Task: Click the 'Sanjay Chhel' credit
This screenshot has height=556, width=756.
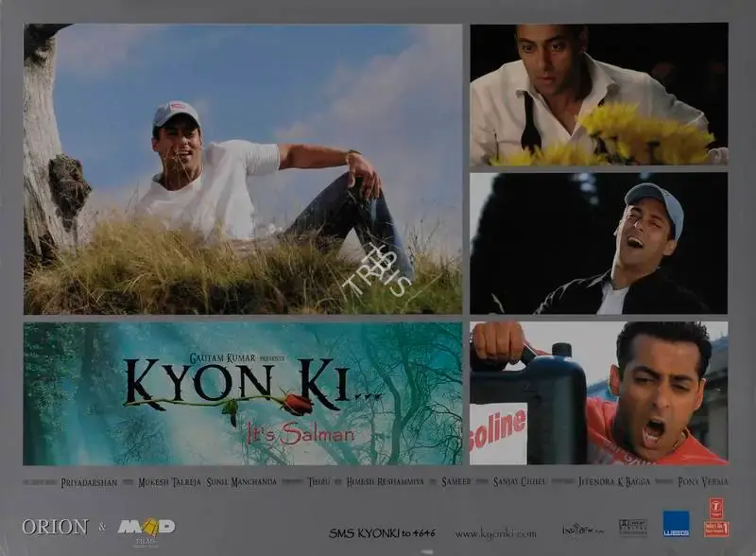Action: pos(520,481)
